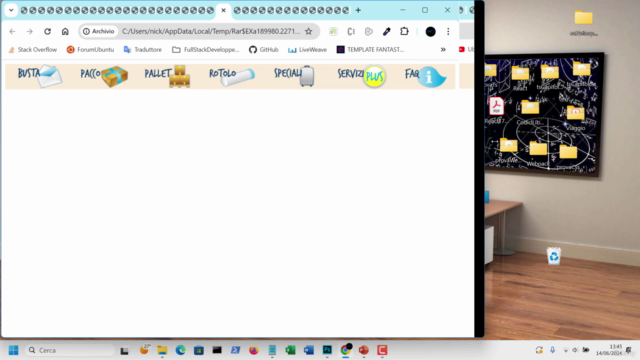
Task: Open the ForumUbuntu bookmark
Action: (90, 49)
